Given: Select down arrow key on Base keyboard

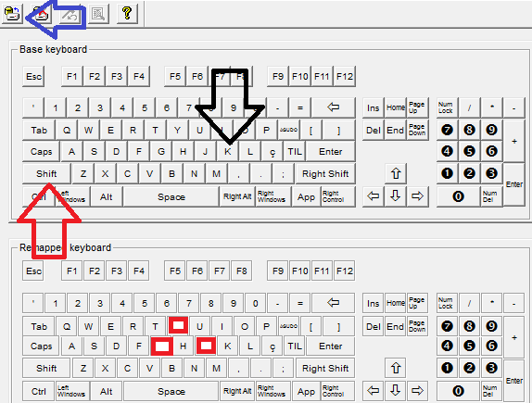Looking at the screenshot, I should coord(395,196).
